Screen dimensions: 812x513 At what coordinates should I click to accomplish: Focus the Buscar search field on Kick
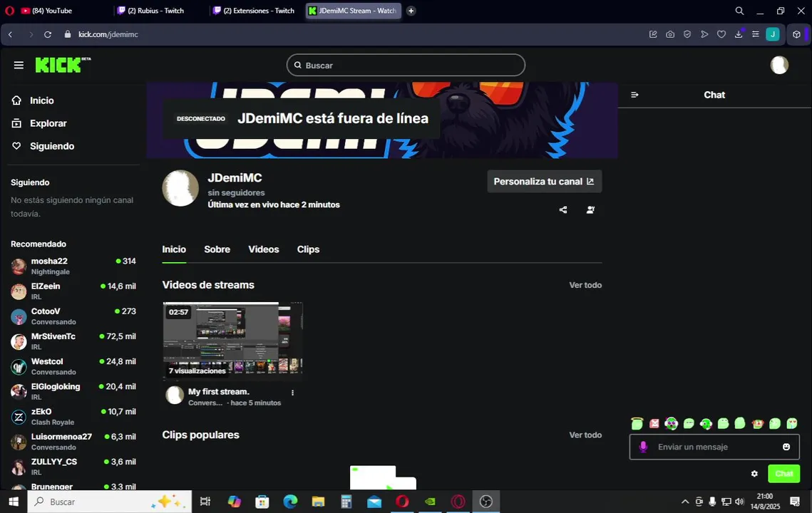tap(406, 66)
